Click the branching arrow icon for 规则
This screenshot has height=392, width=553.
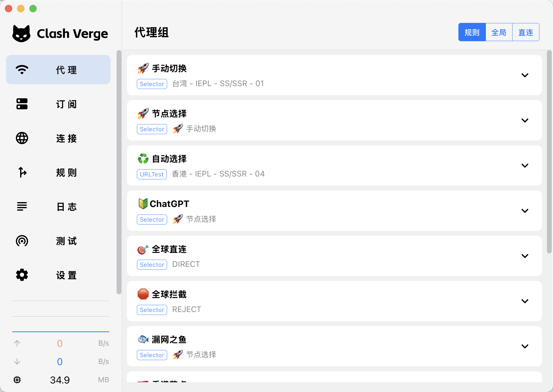pyautogui.click(x=22, y=172)
